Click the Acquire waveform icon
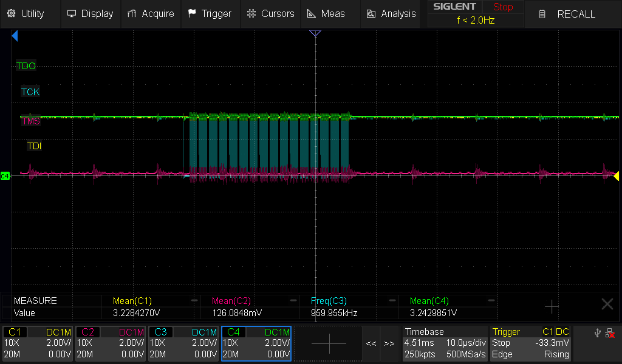 tap(132, 13)
